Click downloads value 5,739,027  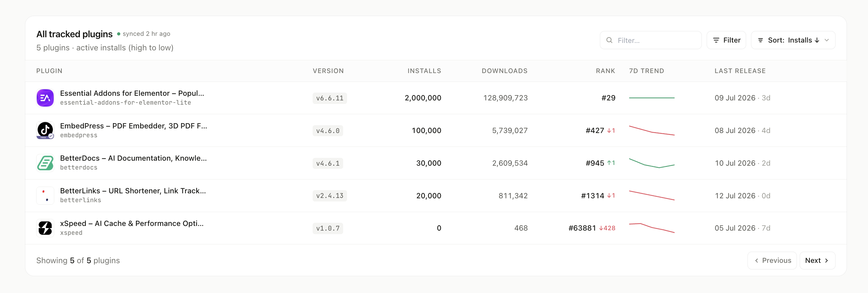510,131
